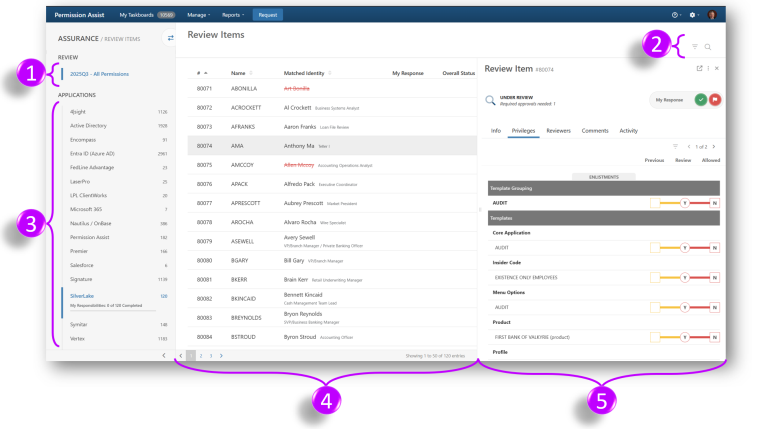Screen dimensions: 761x429
Task: Click the Request button
Action: [x=267, y=15]
